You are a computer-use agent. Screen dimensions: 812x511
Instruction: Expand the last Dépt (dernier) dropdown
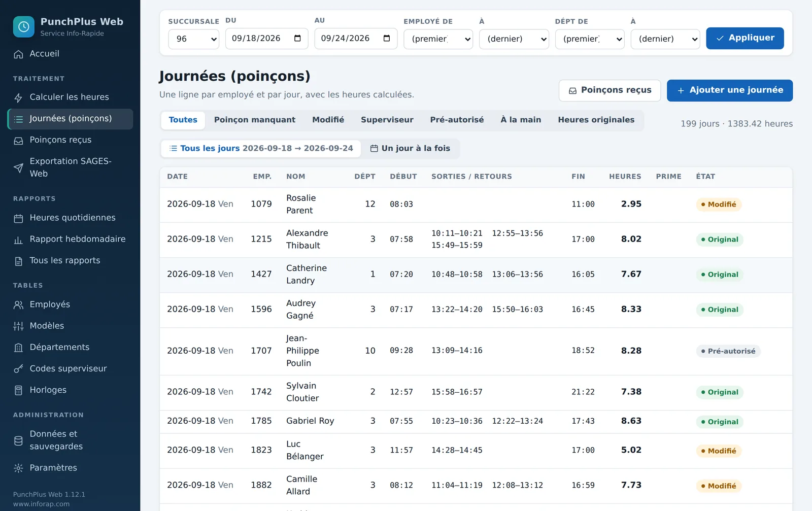point(665,39)
